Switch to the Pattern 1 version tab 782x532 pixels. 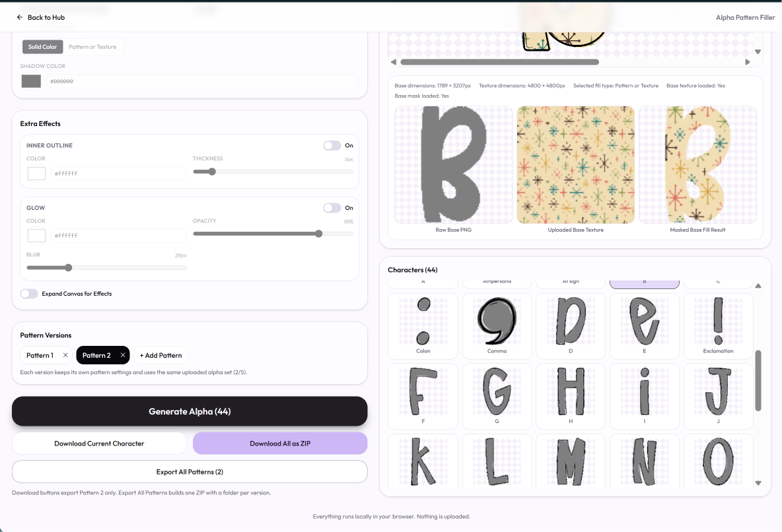click(x=40, y=355)
